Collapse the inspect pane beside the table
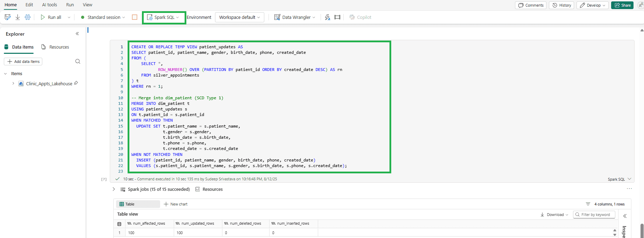The height and width of the screenshot is (238, 644). pos(625,216)
